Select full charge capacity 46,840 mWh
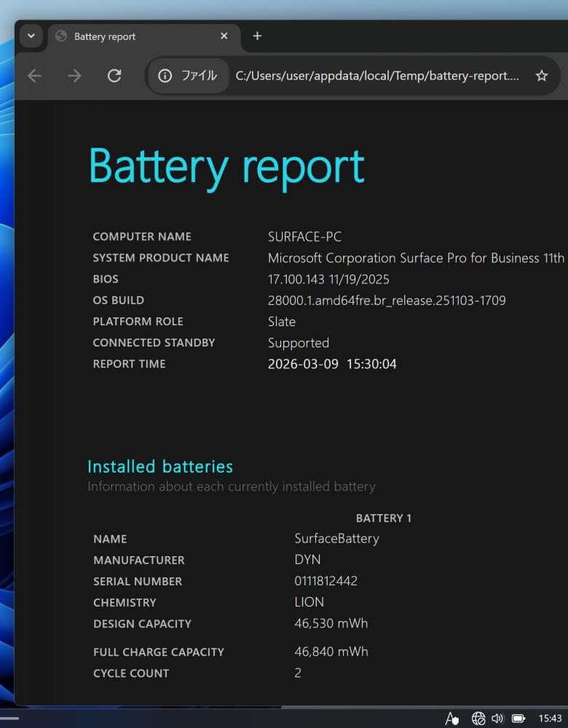568x728 pixels. [x=331, y=652]
